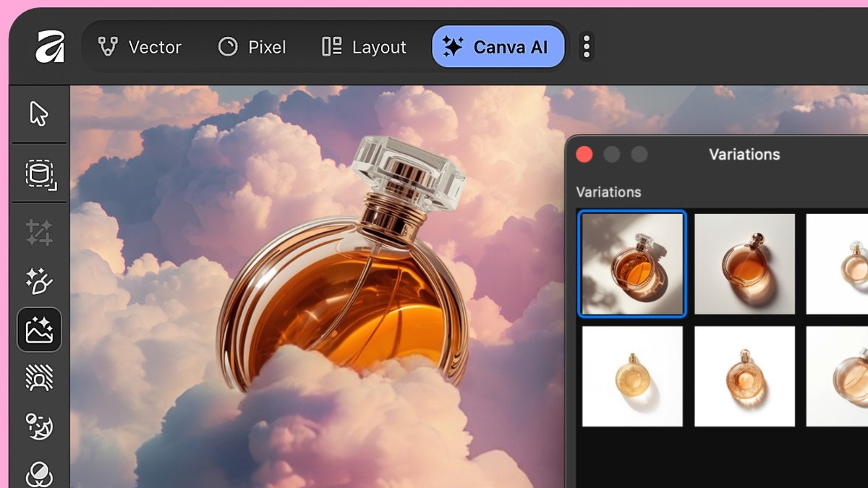Select the active generate image tool
This screenshot has height=488, width=868.
coord(39,329)
